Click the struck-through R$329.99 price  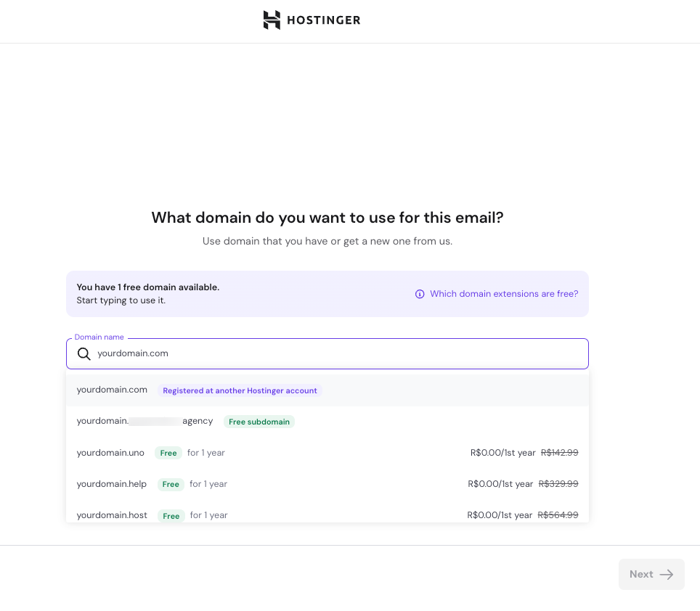tap(558, 484)
